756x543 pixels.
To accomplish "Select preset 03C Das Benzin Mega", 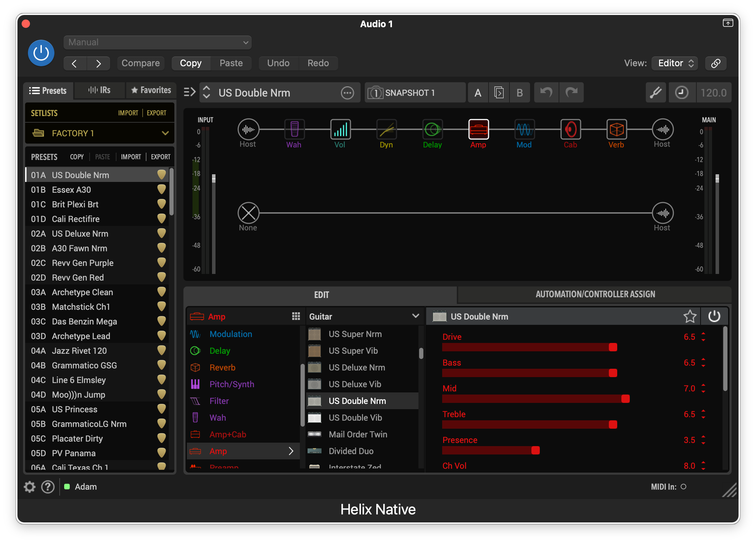I will tap(97, 321).
